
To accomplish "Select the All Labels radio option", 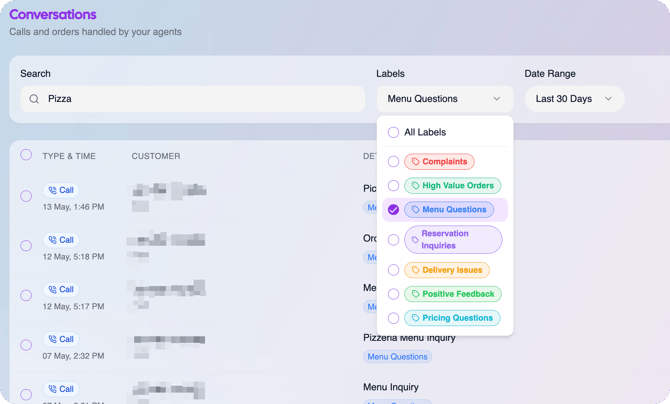I will point(393,132).
